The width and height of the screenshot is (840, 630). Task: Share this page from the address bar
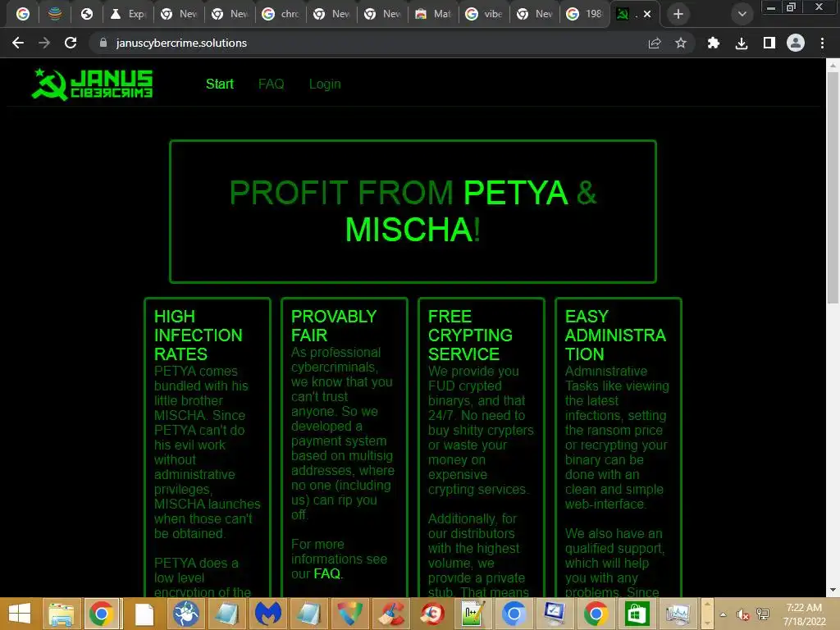pos(655,43)
